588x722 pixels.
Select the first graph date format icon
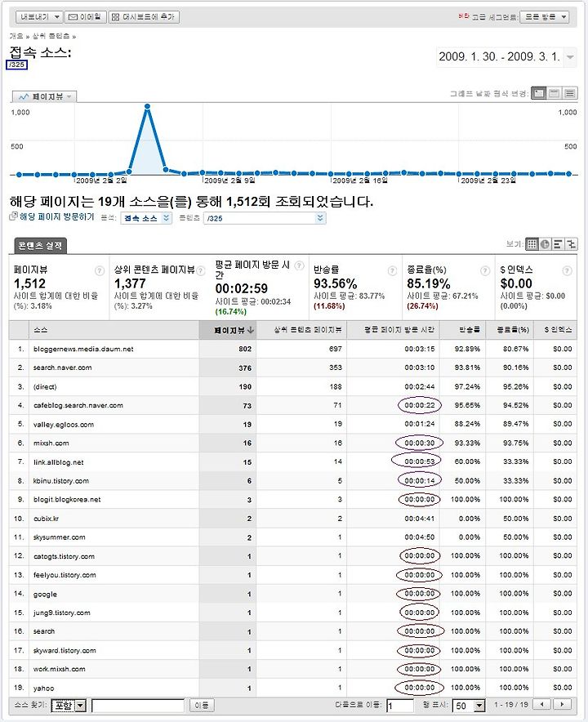(538, 93)
